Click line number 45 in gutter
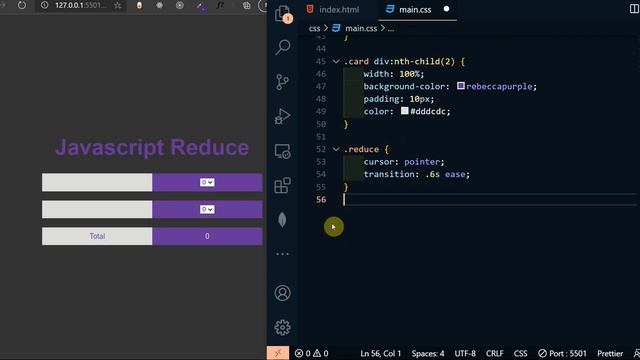The height and width of the screenshot is (360, 640). [321, 62]
